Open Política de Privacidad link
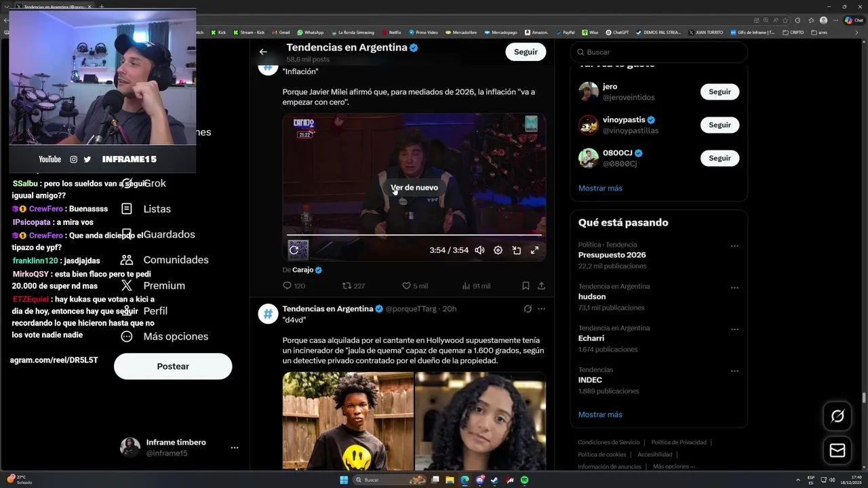The height and width of the screenshot is (488, 868). [x=679, y=442]
